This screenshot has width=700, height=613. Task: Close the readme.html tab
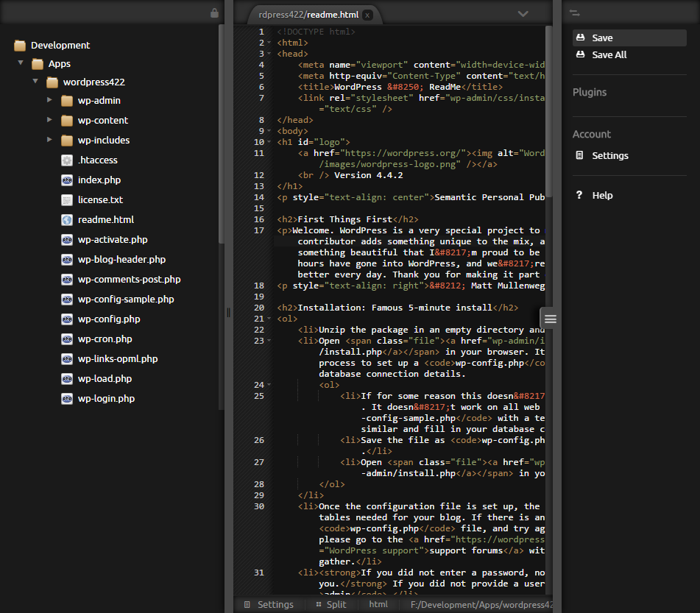(367, 15)
